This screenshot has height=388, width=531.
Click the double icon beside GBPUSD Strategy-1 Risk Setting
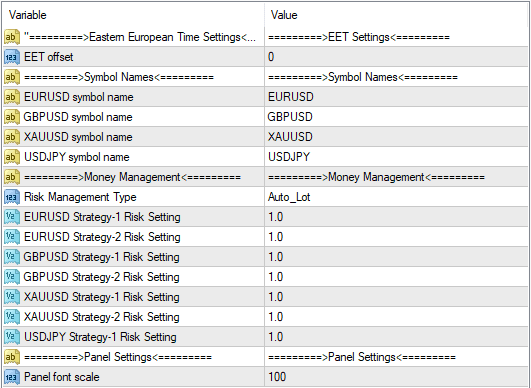coord(12,257)
